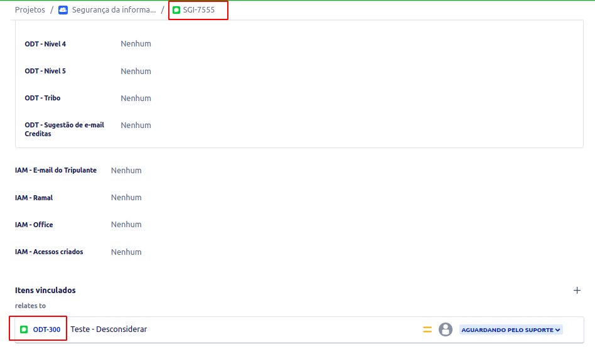This screenshot has height=364, width=595.
Task: Click green issue type icon next to ODT-300
Action: [24, 329]
